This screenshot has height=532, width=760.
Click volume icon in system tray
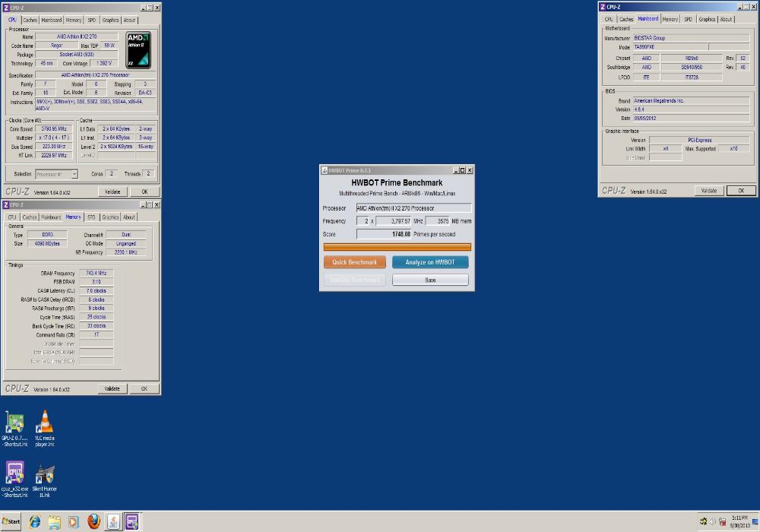pos(713,522)
